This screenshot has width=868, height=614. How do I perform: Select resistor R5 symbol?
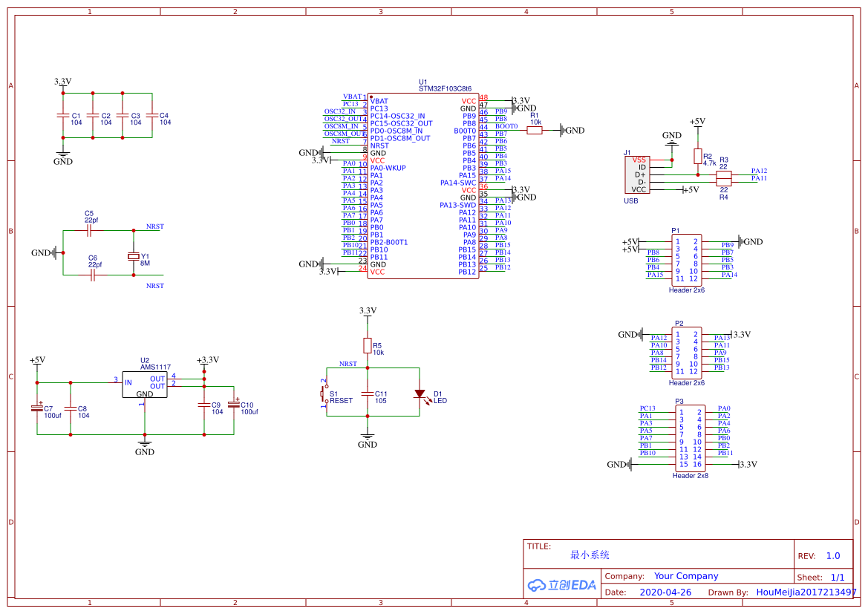(x=368, y=346)
